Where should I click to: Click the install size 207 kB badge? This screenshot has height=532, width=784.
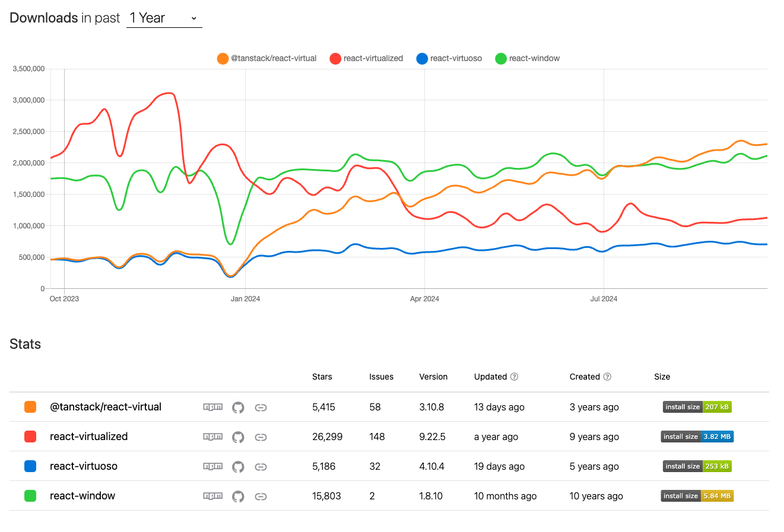[697, 407]
